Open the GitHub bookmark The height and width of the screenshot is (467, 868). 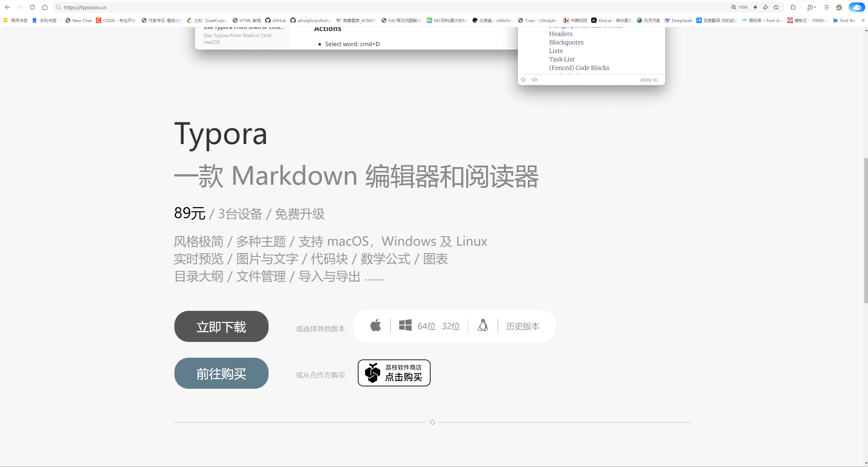click(x=275, y=20)
